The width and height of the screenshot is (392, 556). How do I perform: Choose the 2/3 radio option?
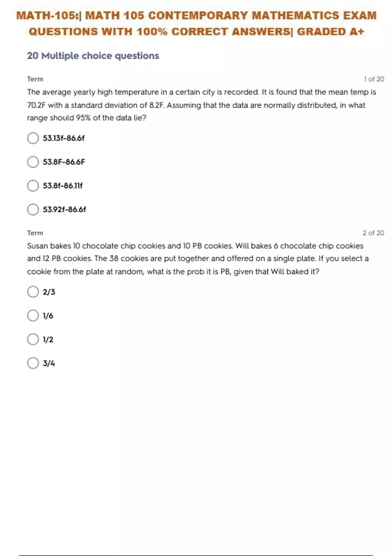click(x=33, y=292)
